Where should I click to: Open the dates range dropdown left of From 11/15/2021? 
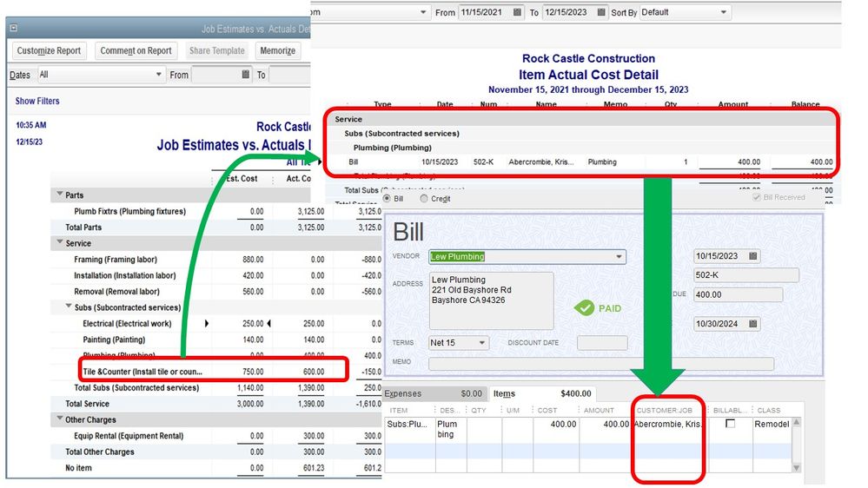click(370, 12)
